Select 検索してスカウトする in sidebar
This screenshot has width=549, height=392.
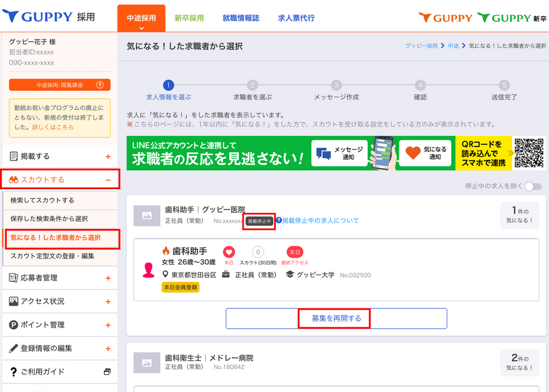tap(60, 200)
